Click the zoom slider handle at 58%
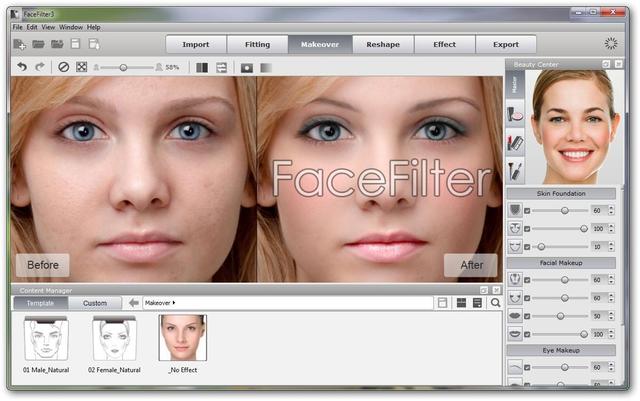640x401 pixels. point(123,67)
